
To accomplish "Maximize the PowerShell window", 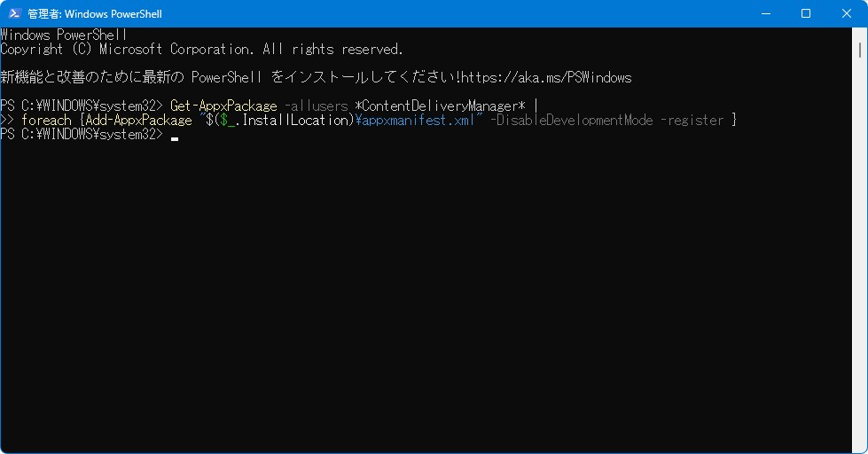I will click(806, 14).
